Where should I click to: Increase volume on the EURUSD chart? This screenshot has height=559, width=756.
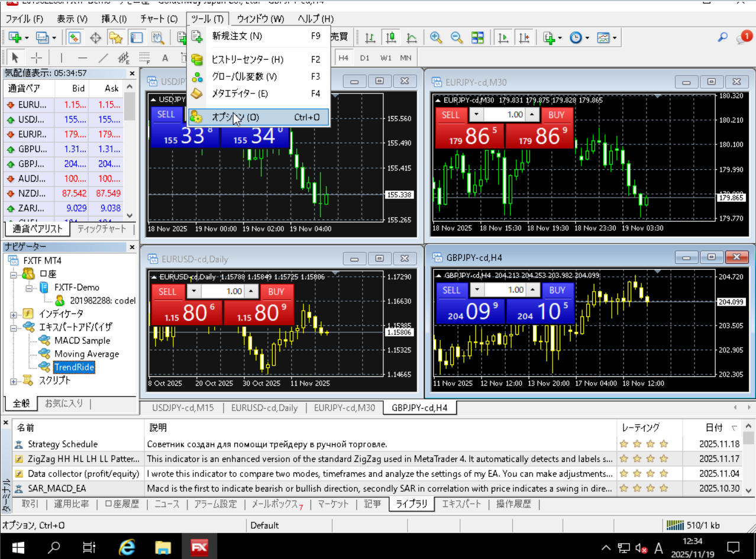tap(251, 291)
